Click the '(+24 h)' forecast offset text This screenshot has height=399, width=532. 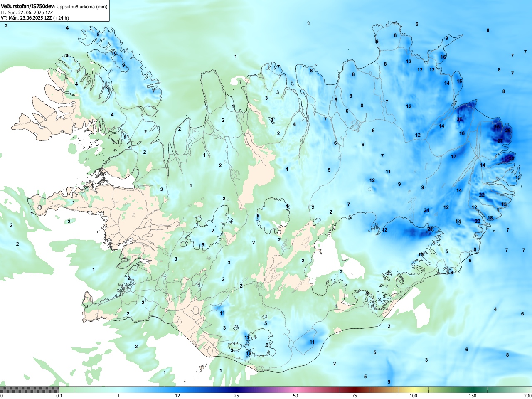coord(61,18)
